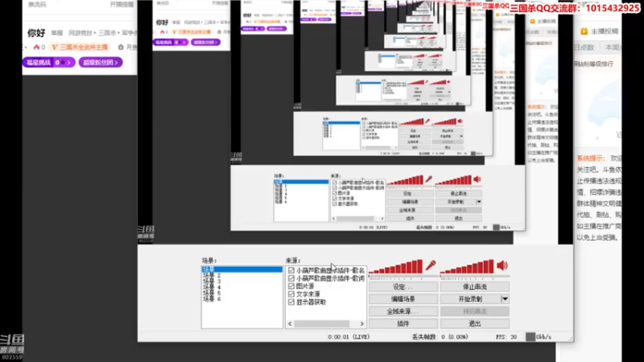The width and height of the screenshot is (644, 362).
Task: Click the house icon beside 月 on outermost page
Action: [121, 47]
